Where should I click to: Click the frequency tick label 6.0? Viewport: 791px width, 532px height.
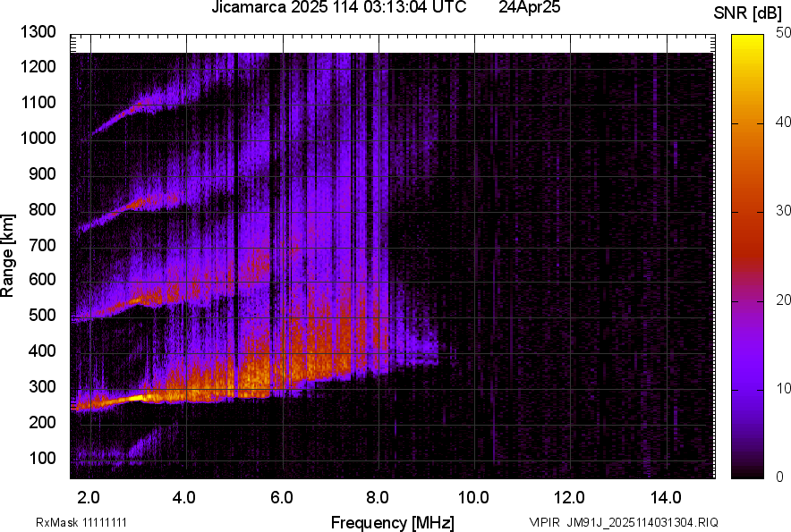pos(282,498)
